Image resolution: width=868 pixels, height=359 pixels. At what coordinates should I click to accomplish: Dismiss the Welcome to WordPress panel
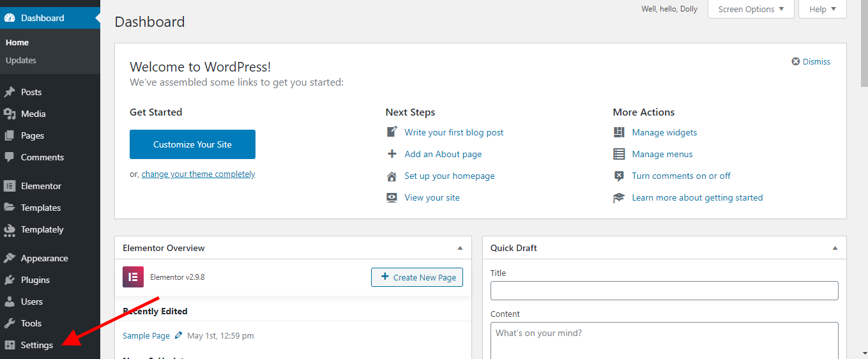tap(811, 62)
